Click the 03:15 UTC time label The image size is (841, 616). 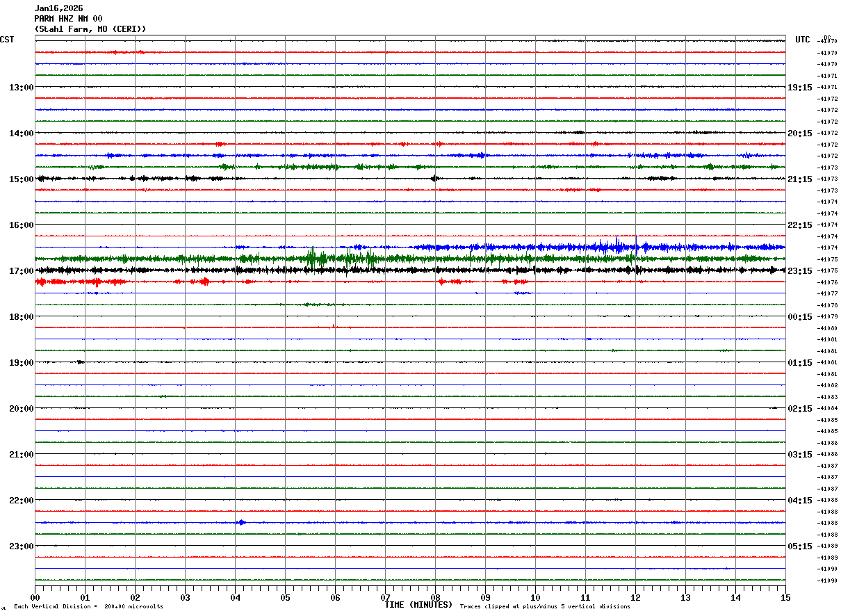800,455
